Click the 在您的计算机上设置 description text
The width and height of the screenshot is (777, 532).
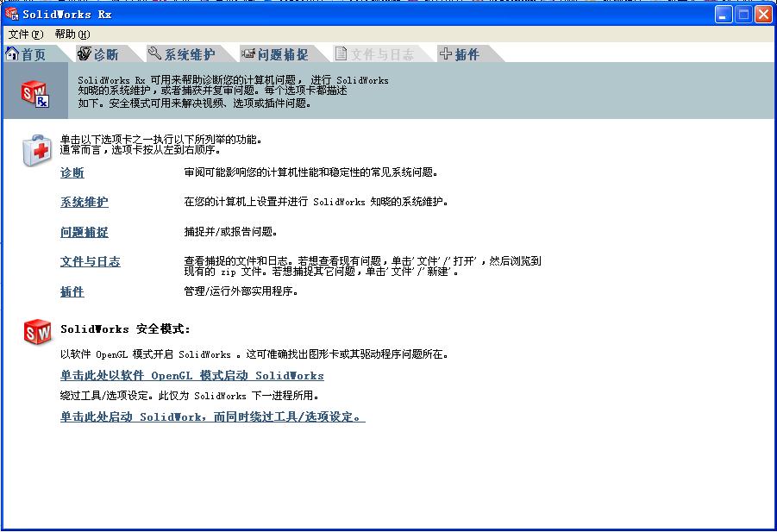click(316, 202)
